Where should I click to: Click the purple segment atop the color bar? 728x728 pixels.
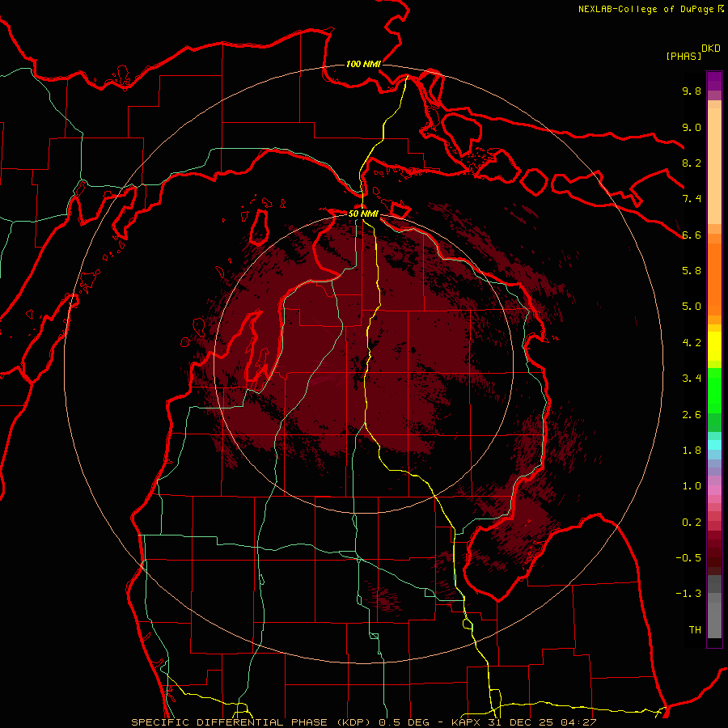714,81
